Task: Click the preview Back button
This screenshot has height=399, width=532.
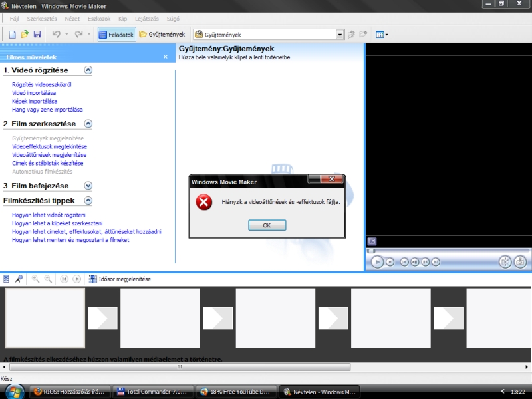Action: [404, 262]
